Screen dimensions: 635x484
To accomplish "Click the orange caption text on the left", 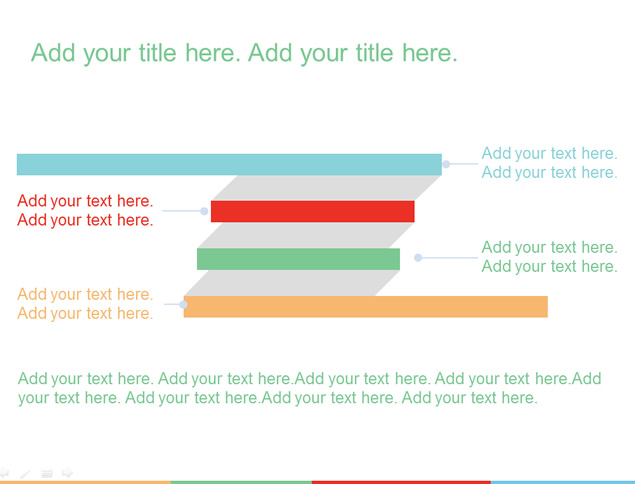I will tap(85, 304).
